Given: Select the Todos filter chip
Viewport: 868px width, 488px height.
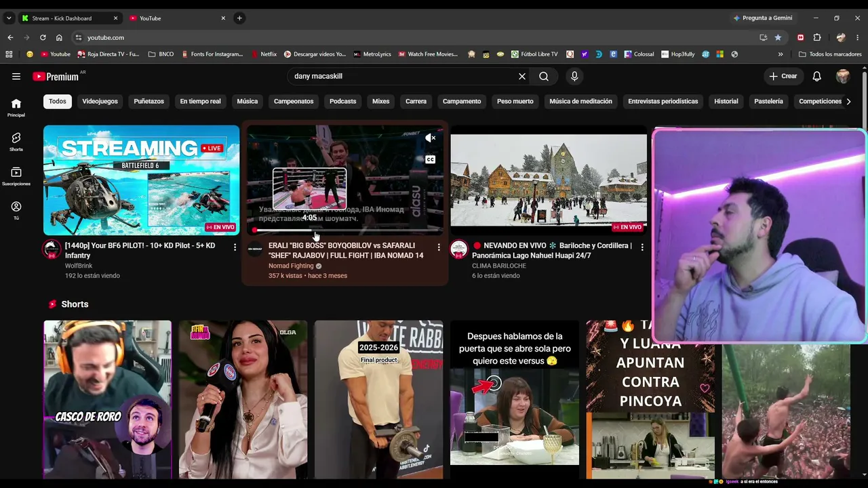Looking at the screenshot, I should [58, 102].
